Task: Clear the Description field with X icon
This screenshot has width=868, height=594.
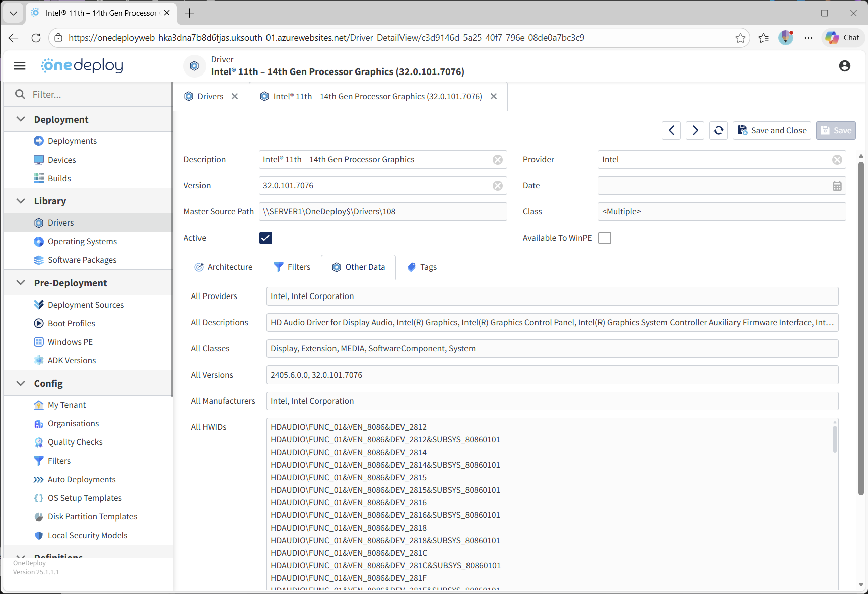Action: pos(497,160)
